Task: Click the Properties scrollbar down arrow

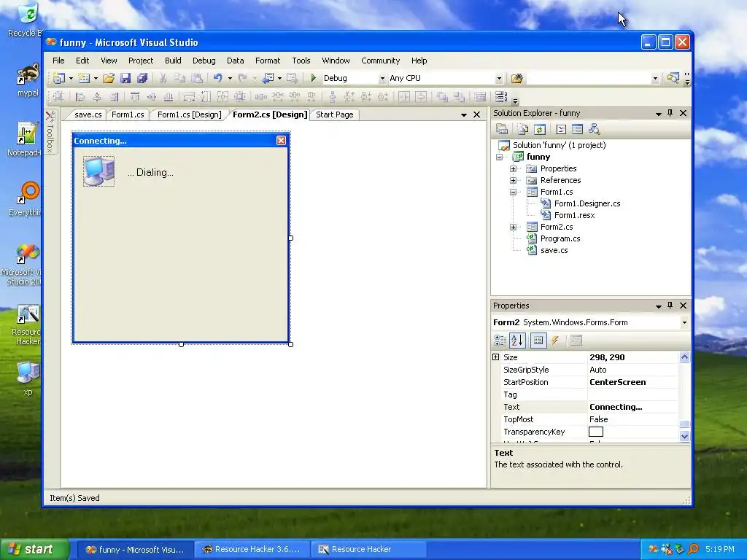Action: [x=684, y=436]
